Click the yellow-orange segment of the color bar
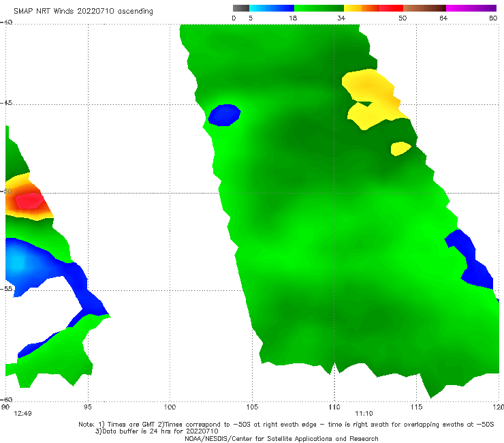This screenshot has height=443, width=504. coord(362,8)
